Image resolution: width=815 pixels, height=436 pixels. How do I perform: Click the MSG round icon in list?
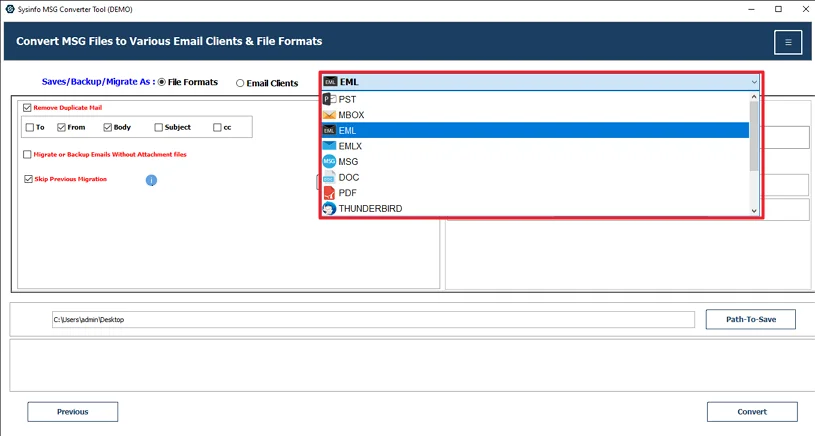click(329, 162)
